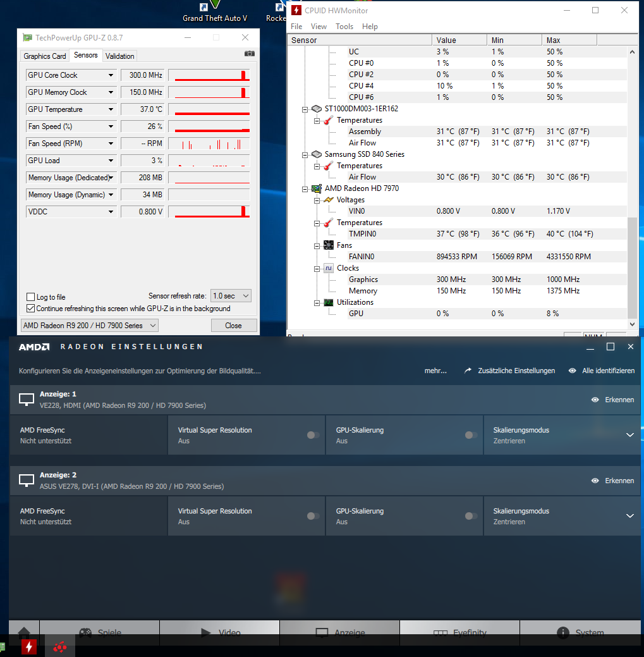644x657 pixels.
Task: Collapse the AMD Radeon HD 7970 tree node
Action: (x=305, y=189)
